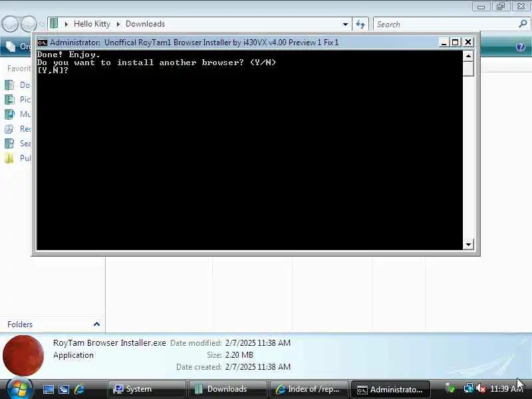This screenshot has width=532, height=399.
Task: Switch to Downloads taskbar button
Action: [227, 389]
